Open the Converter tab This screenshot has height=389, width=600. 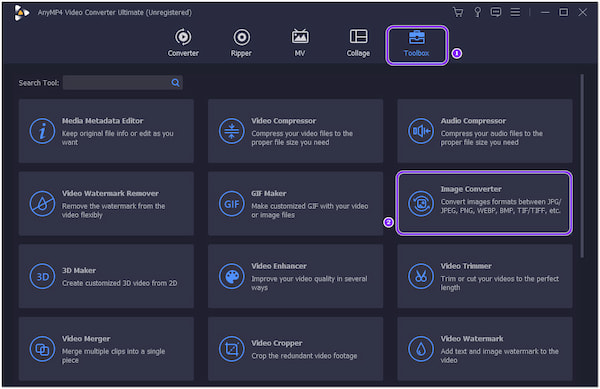[x=183, y=43]
